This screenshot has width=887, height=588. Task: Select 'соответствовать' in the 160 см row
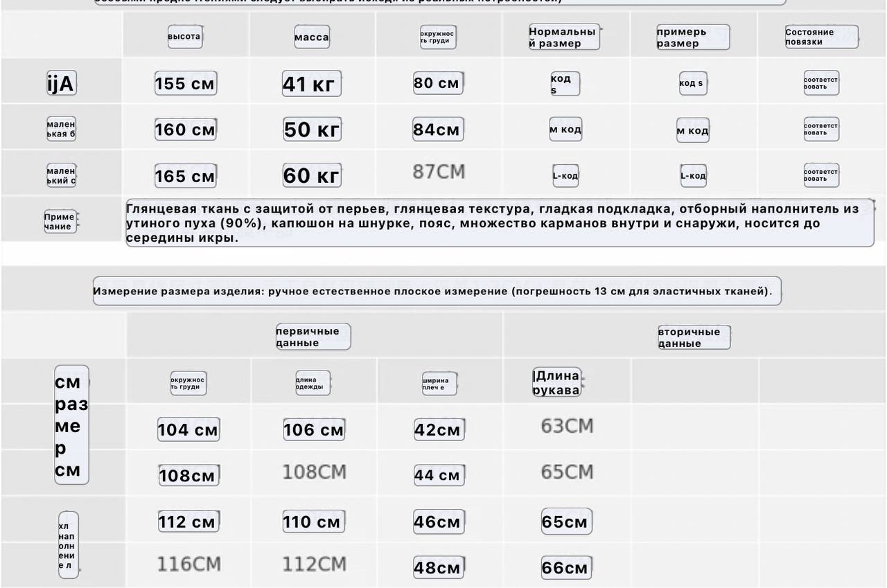tap(821, 130)
